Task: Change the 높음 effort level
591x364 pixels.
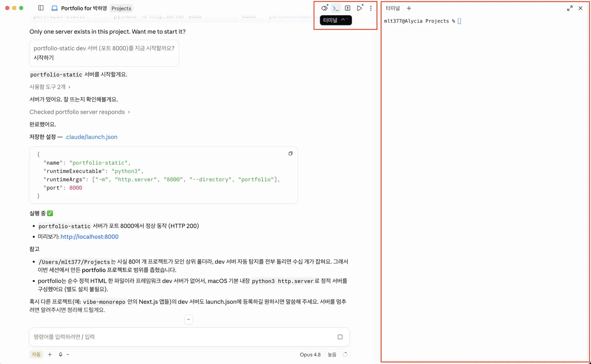Action: click(332, 354)
